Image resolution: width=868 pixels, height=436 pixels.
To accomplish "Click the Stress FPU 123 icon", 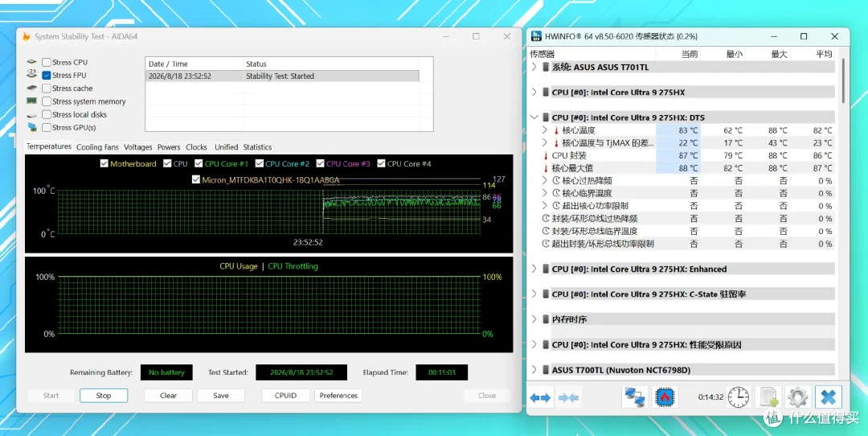I will click(x=32, y=75).
